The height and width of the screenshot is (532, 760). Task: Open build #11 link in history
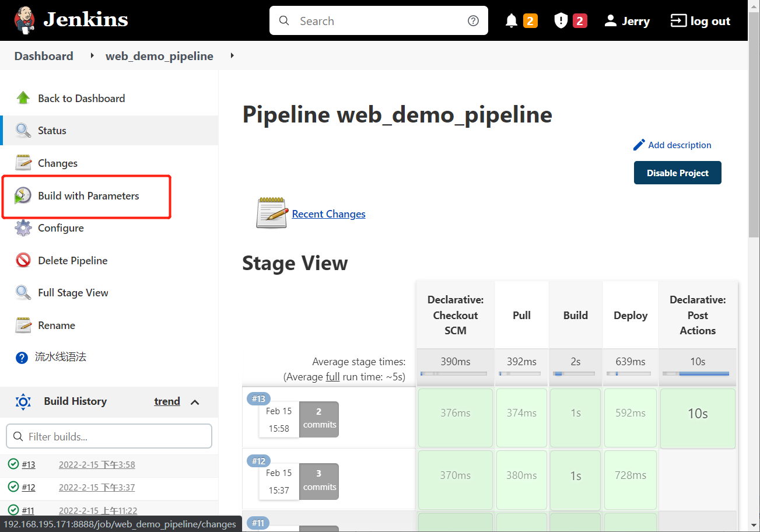tap(28, 510)
